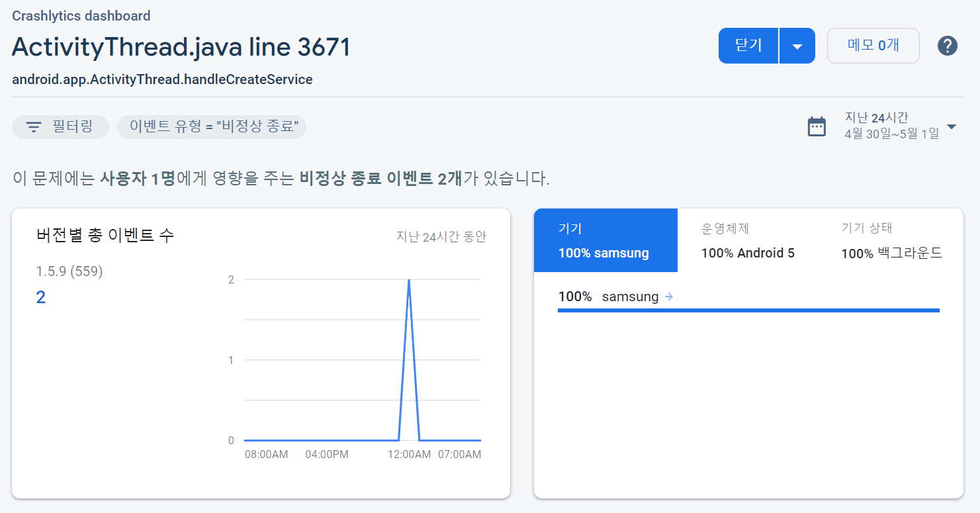Click the event count 2 under version
Screen dimensions: 980x513
41,298
